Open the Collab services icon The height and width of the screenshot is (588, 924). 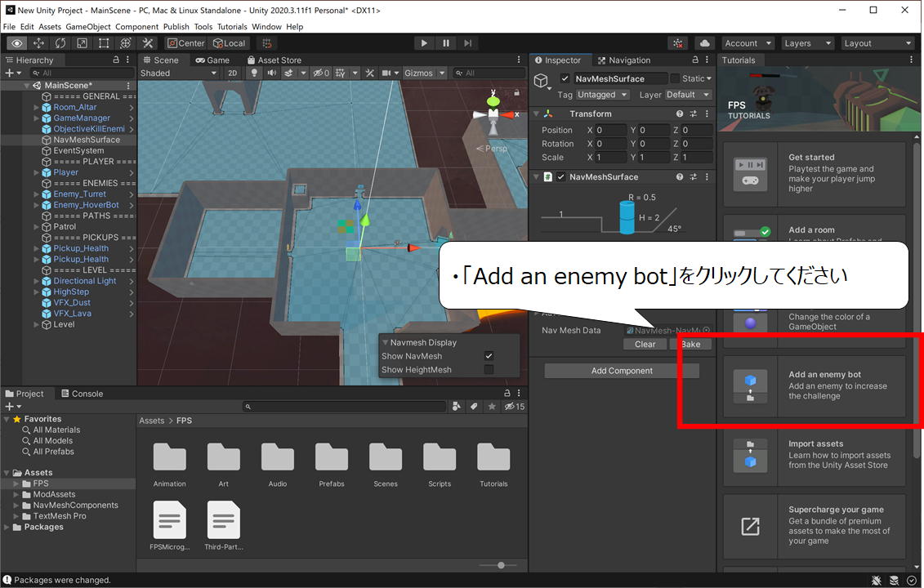click(678, 43)
